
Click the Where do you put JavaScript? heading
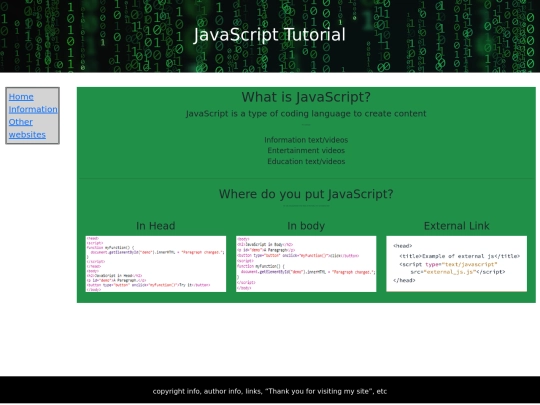[306, 194]
